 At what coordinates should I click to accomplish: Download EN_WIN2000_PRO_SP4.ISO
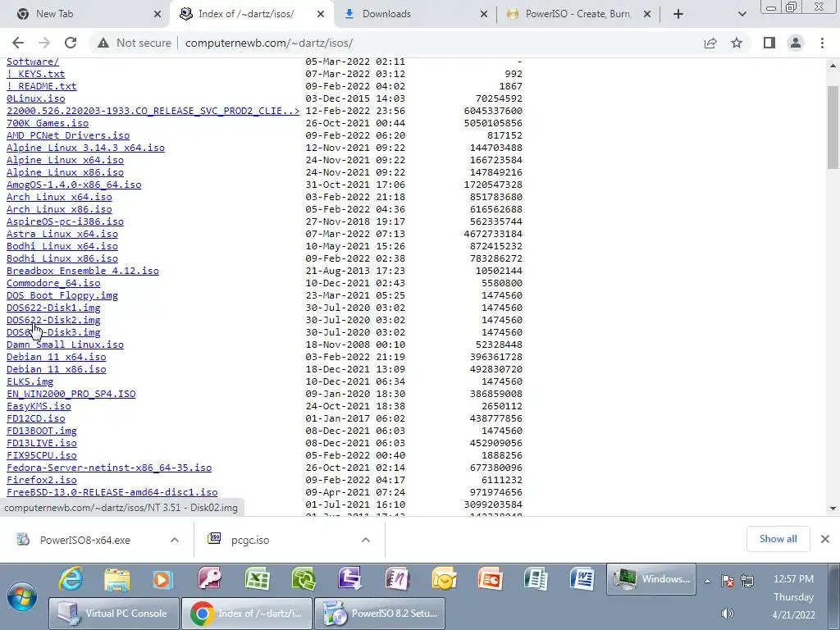(x=71, y=395)
